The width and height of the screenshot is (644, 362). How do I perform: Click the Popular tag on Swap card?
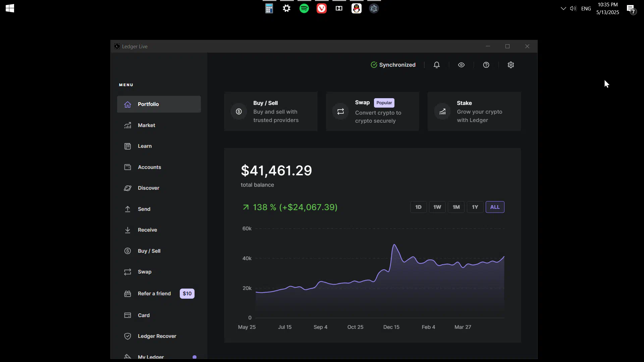point(384,103)
